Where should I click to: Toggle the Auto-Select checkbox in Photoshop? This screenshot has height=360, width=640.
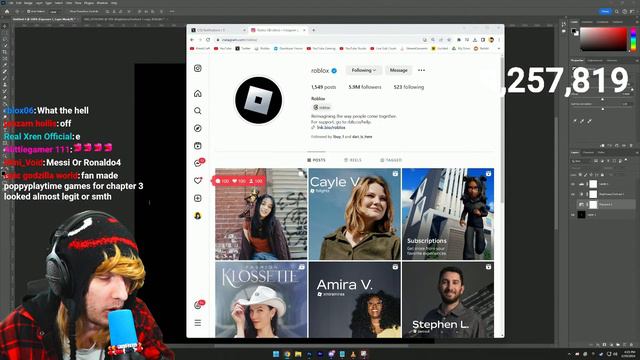pos(29,11)
